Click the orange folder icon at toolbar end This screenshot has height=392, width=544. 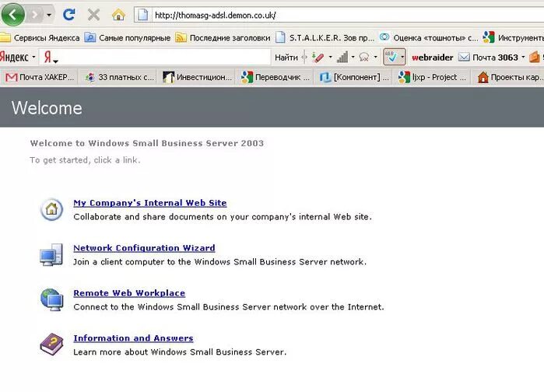535,58
